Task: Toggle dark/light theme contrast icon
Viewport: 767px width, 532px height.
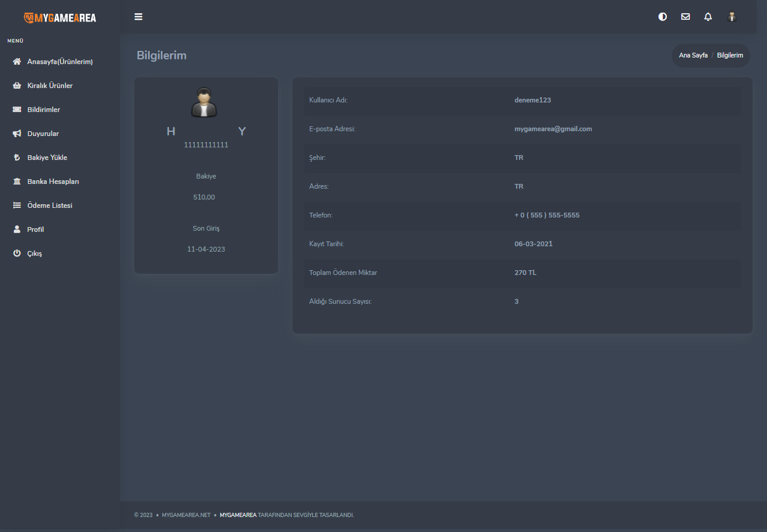Action: tap(662, 17)
